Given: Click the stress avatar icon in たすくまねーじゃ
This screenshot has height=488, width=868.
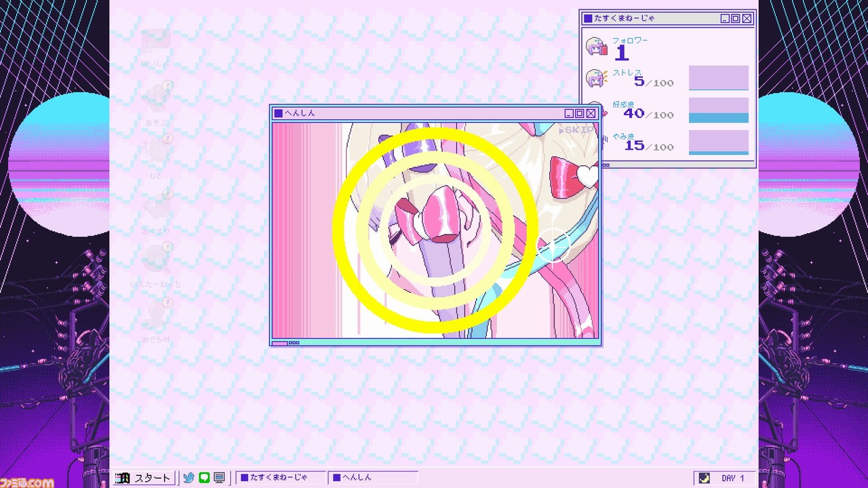Looking at the screenshot, I should tap(597, 79).
